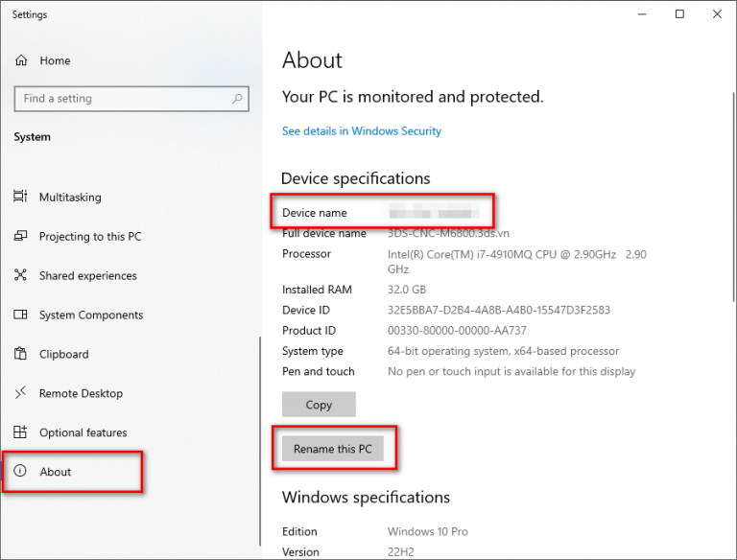Open Multitasking via its icon
Viewport: 737px width, 560px height.
(20, 197)
